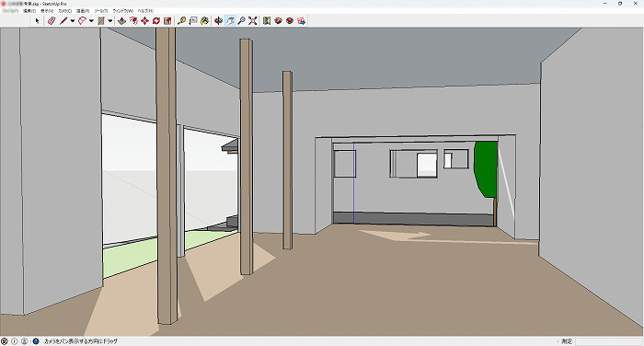Expand the Line tool dropdown arrow
The height and width of the screenshot is (346, 644).
[x=73, y=20]
